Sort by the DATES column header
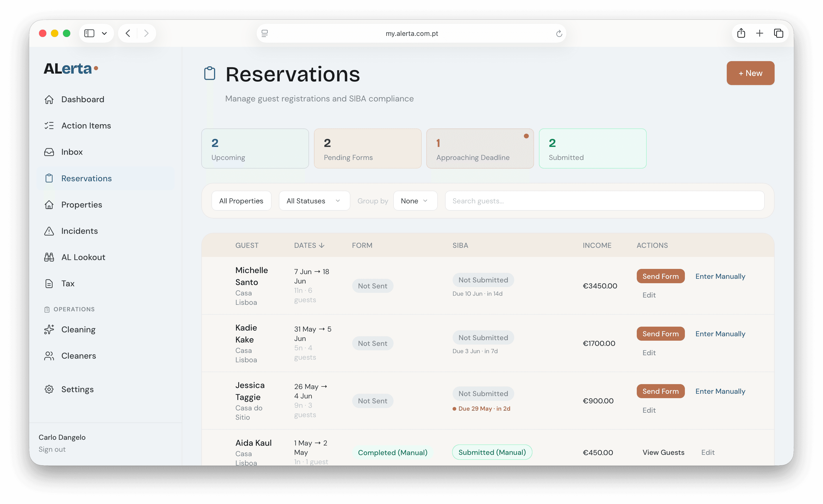823x504 pixels. [x=309, y=245]
